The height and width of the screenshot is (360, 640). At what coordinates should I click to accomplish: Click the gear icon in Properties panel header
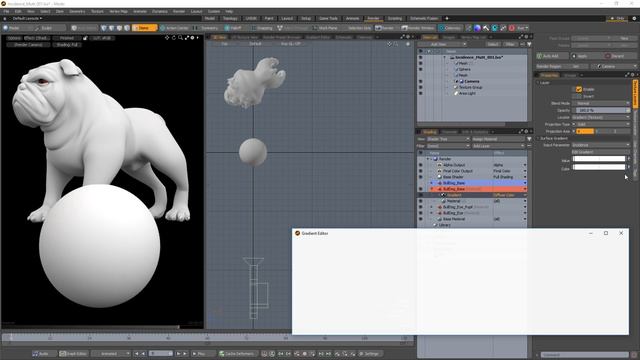point(632,75)
